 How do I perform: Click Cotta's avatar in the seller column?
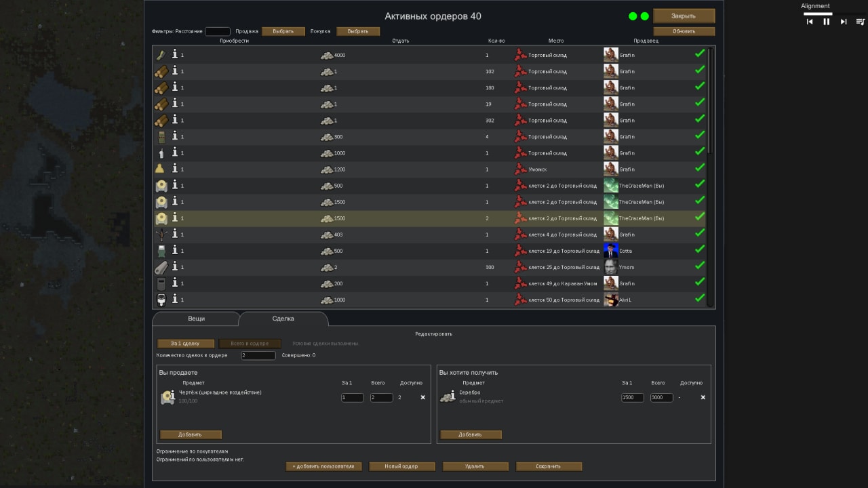(611, 251)
